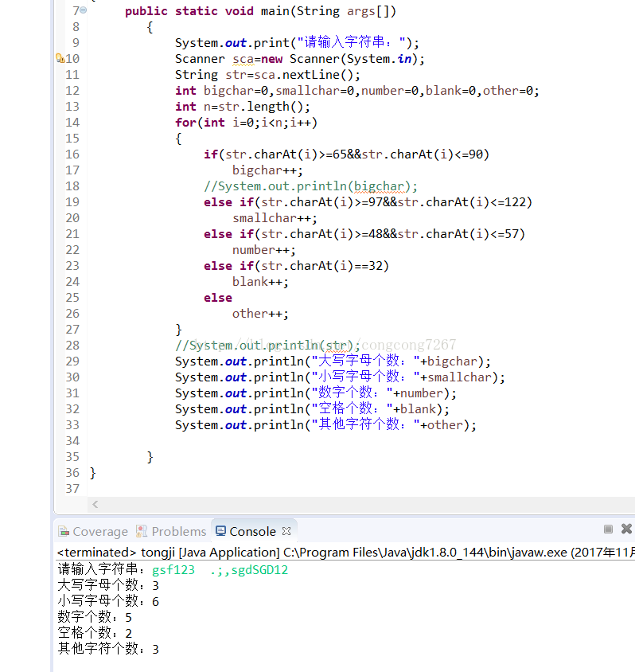
Task: Click 'public static void main' declaration
Action: tap(260, 11)
